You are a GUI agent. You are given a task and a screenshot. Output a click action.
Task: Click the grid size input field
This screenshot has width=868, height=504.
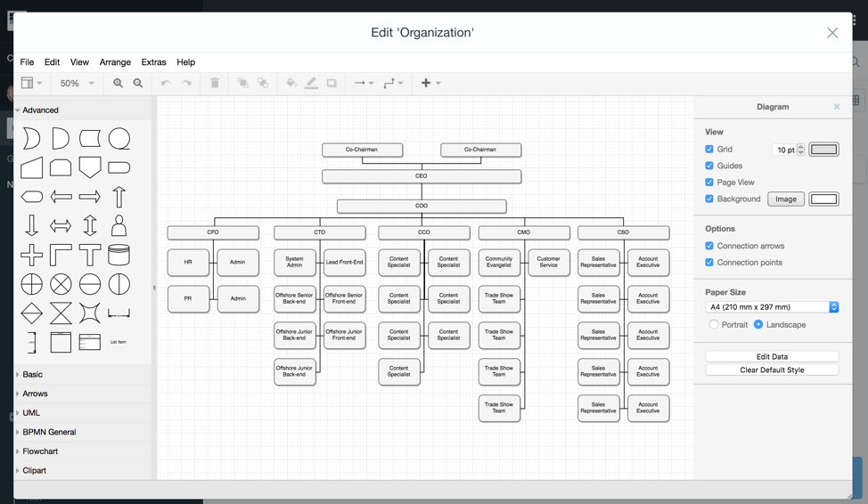784,150
